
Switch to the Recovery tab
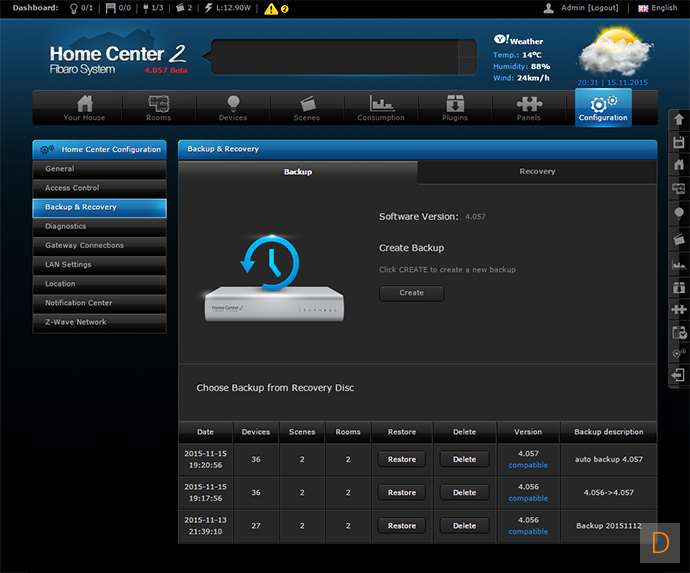pos(537,172)
